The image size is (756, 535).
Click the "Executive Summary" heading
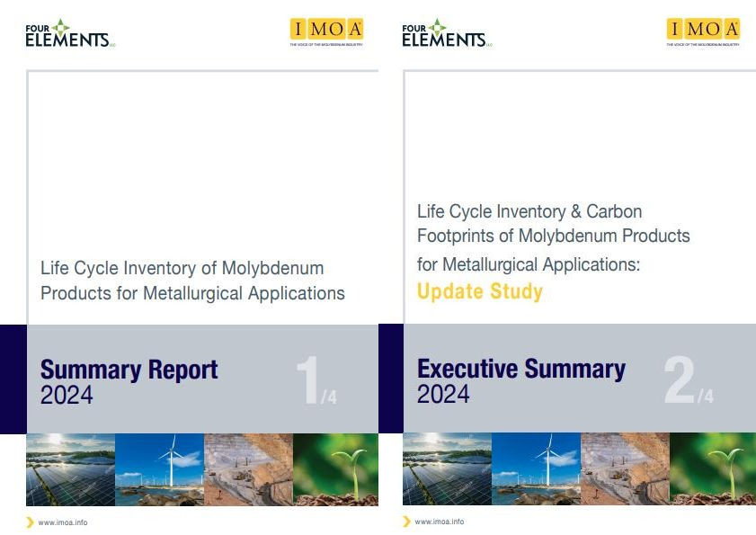521,369
